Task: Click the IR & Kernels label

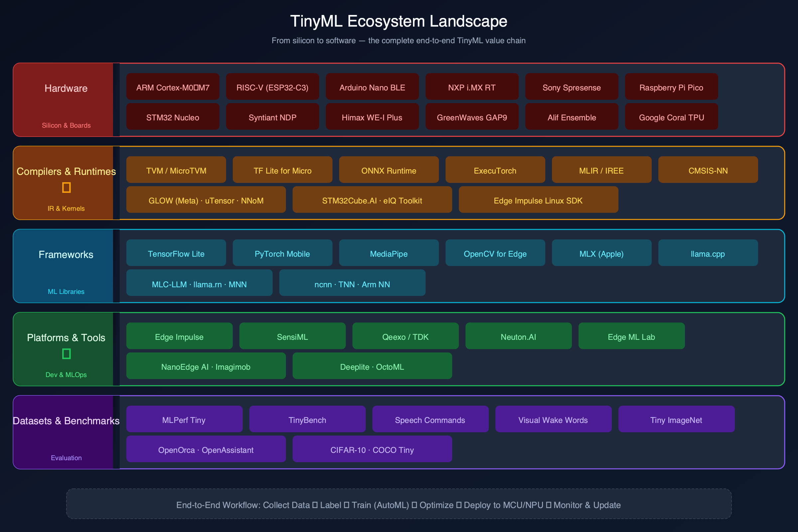Action: point(66,208)
